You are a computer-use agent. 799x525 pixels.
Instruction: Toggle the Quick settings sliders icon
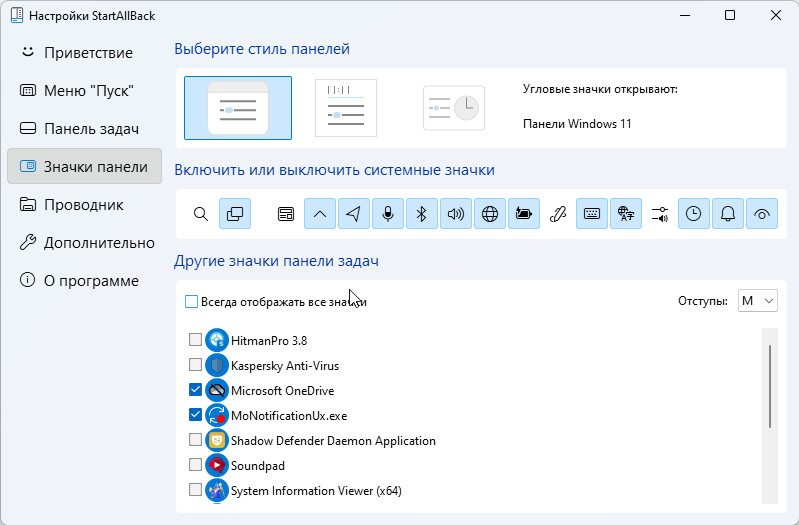pyautogui.click(x=660, y=214)
